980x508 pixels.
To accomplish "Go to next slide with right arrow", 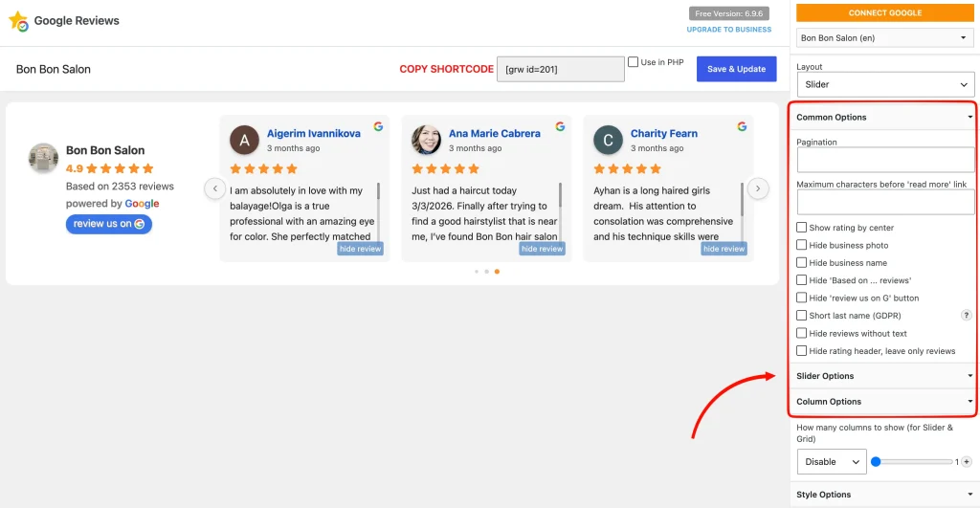I will tap(758, 188).
